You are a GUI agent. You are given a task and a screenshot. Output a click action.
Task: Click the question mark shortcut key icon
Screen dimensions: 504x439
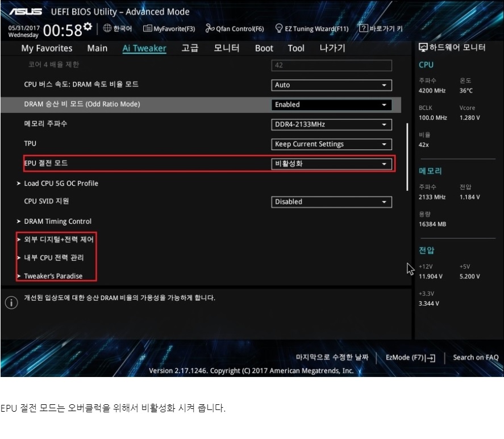click(363, 28)
